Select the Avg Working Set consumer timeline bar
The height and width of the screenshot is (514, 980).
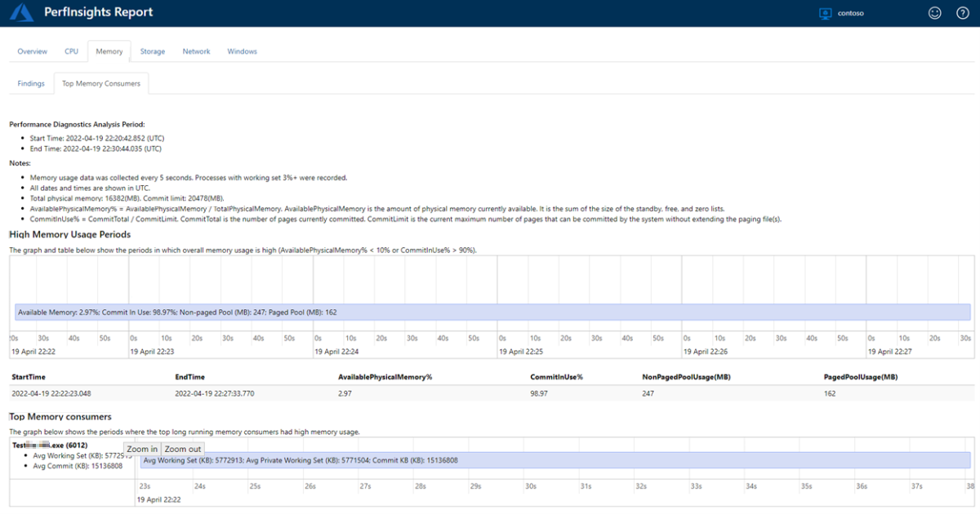pos(556,460)
